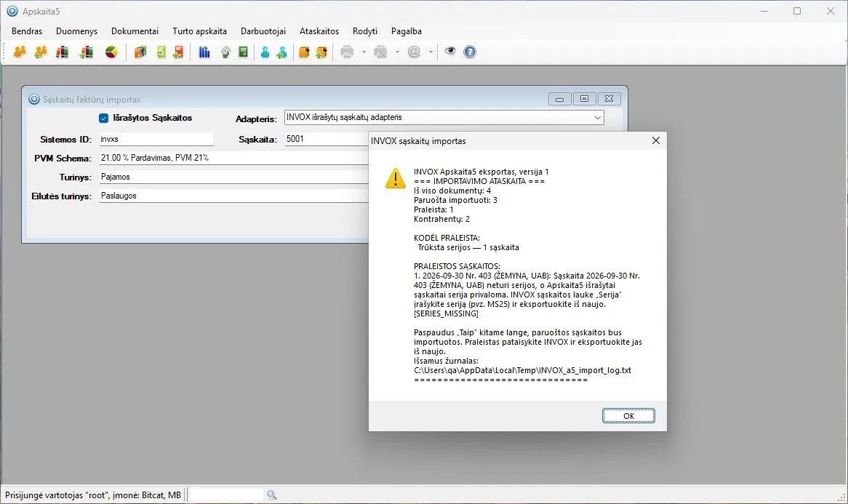Click the dark green ledger book icon
The width and height of the screenshot is (848, 504).
pos(244,52)
